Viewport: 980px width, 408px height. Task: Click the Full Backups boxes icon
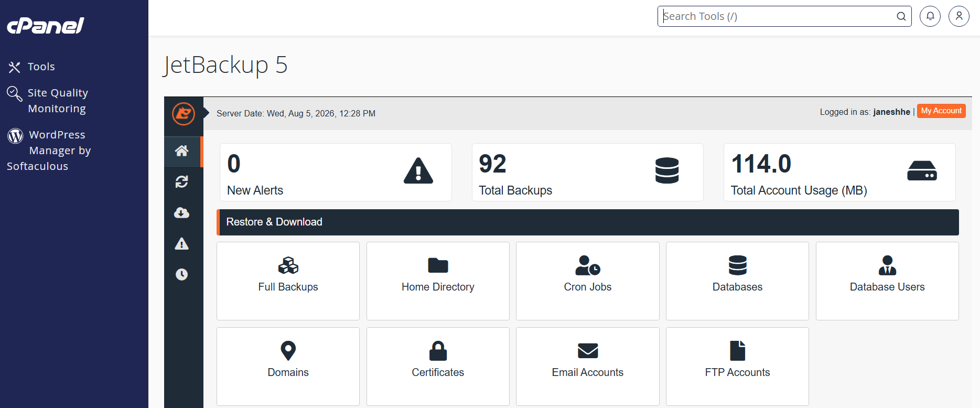(288, 265)
